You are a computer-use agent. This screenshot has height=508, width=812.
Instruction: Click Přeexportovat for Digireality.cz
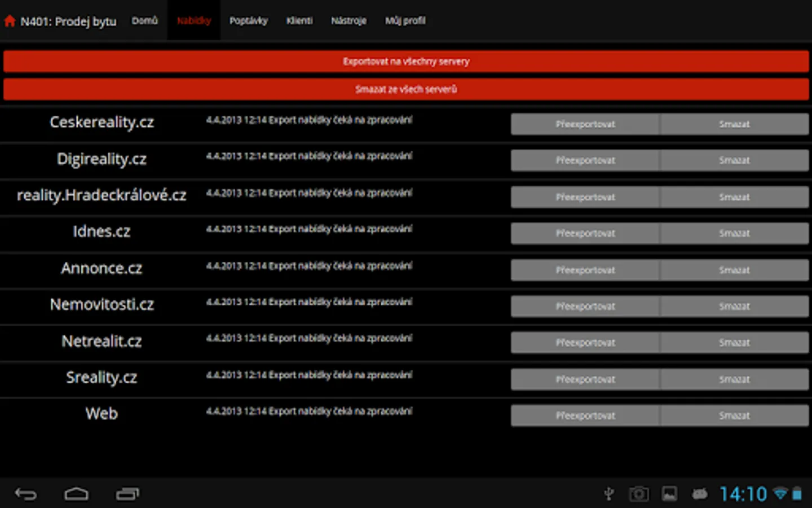[x=585, y=160]
